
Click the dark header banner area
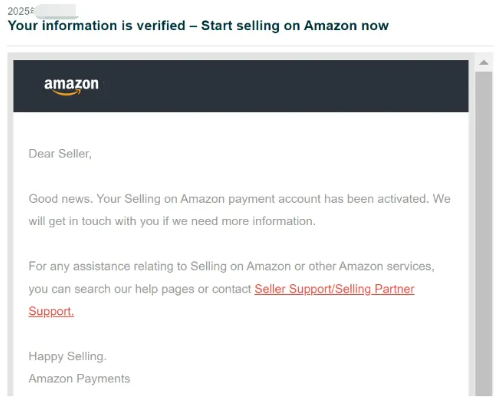pos(241,86)
